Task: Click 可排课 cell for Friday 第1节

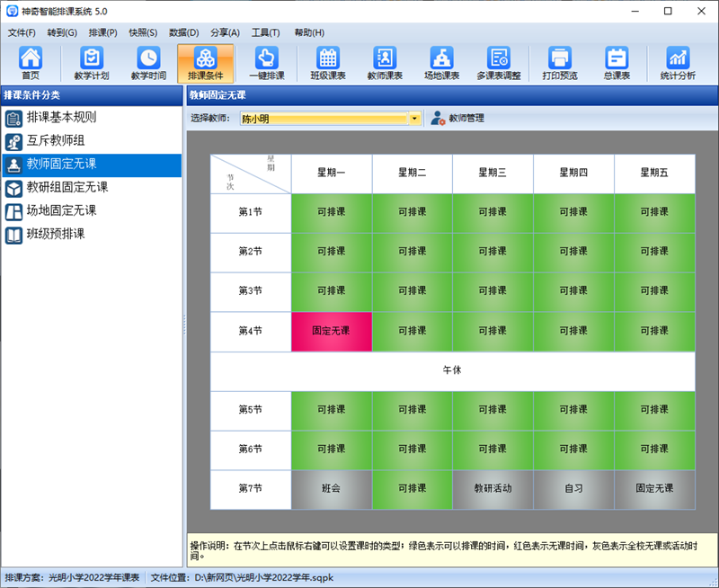Action: (x=654, y=213)
